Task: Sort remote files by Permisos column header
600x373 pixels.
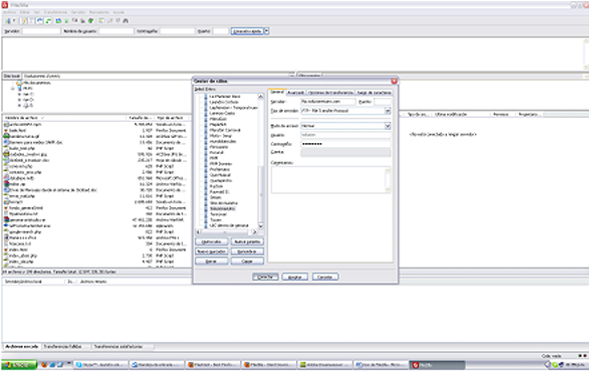Action: [x=502, y=114]
